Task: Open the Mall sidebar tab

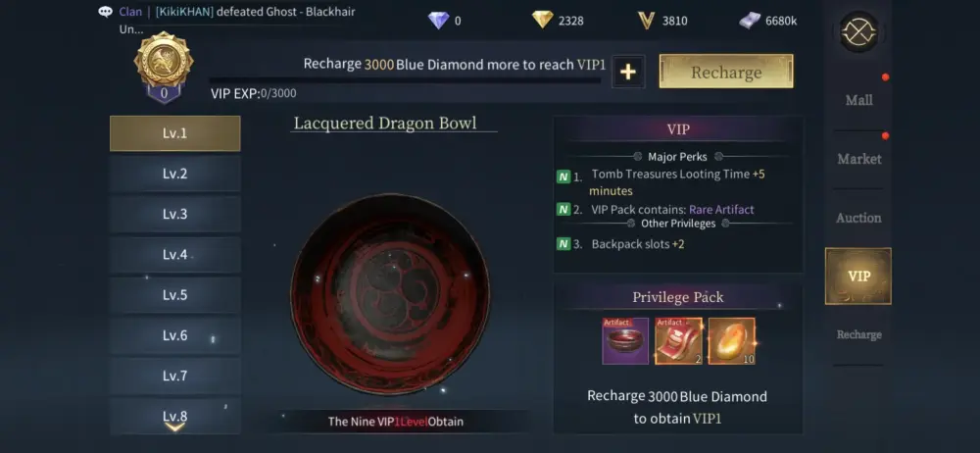Action: point(858,100)
